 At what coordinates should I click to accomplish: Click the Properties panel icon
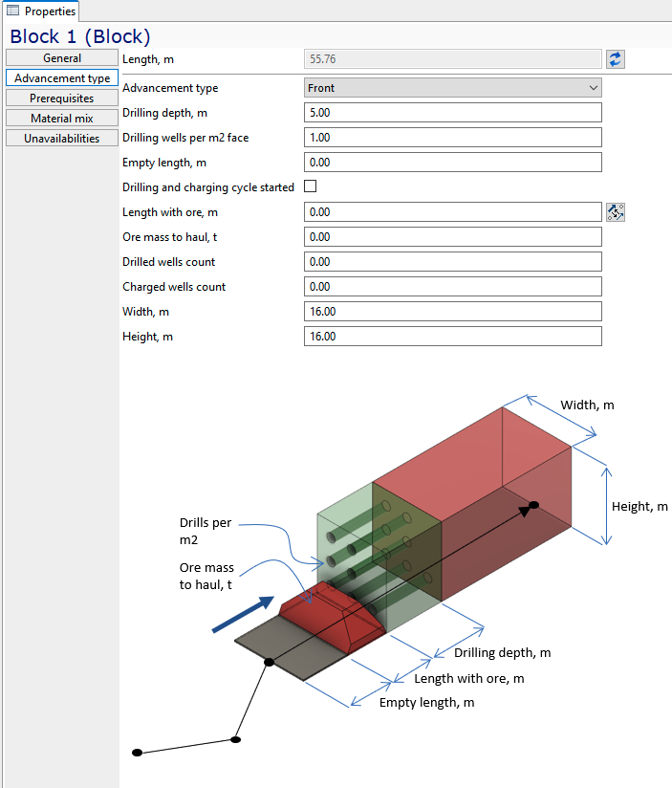tap(13, 11)
